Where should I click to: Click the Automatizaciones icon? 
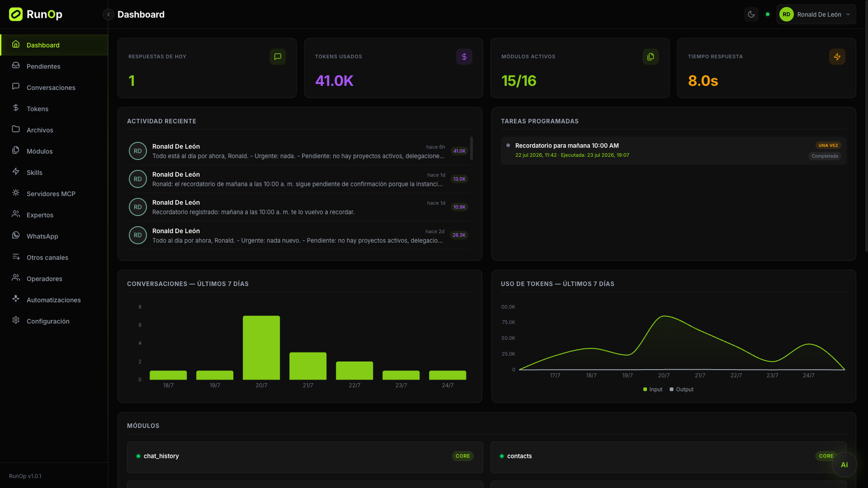click(x=16, y=299)
